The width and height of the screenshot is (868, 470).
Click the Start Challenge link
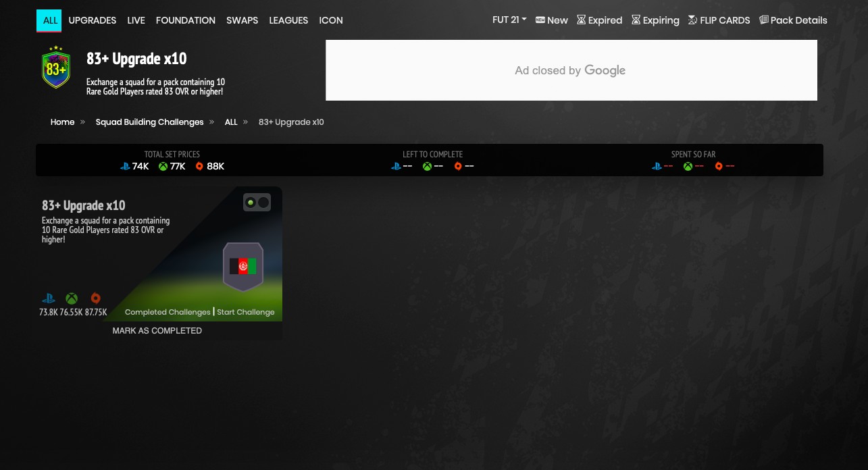246,312
